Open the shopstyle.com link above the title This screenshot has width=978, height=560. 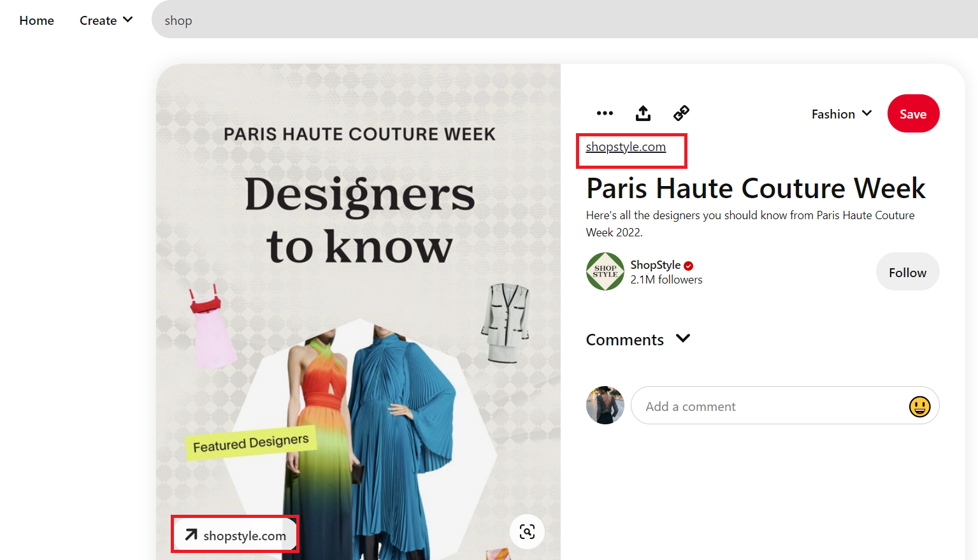point(626,147)
